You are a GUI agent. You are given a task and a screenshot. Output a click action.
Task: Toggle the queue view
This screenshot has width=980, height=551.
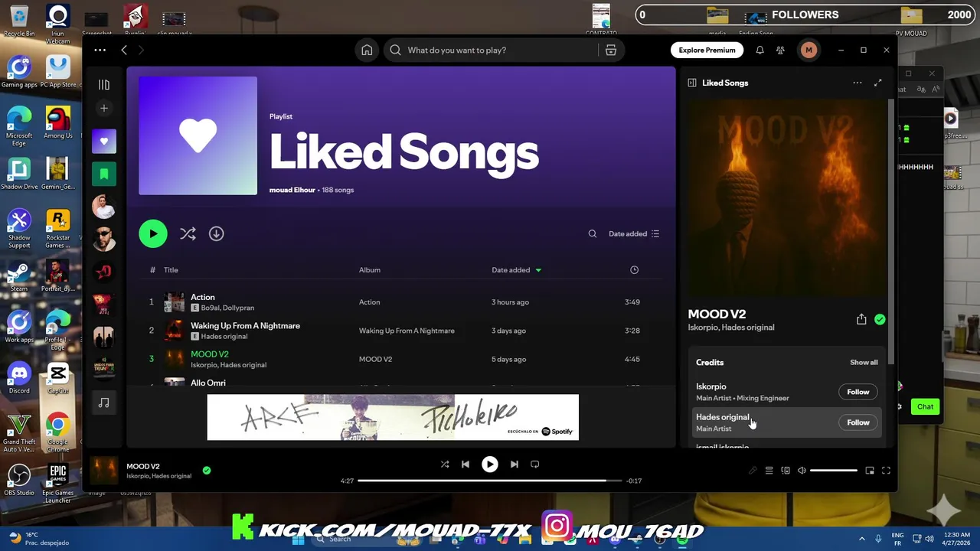point(769,471)
